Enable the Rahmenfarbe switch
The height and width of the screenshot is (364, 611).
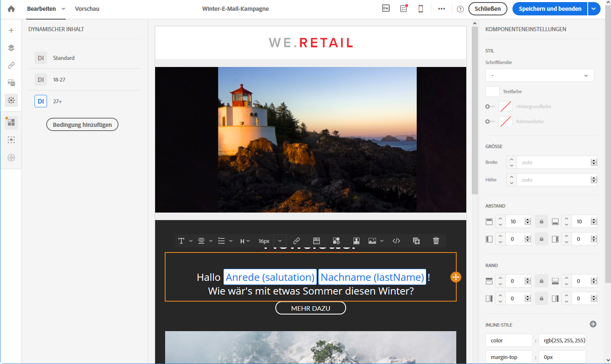point(490,121)
